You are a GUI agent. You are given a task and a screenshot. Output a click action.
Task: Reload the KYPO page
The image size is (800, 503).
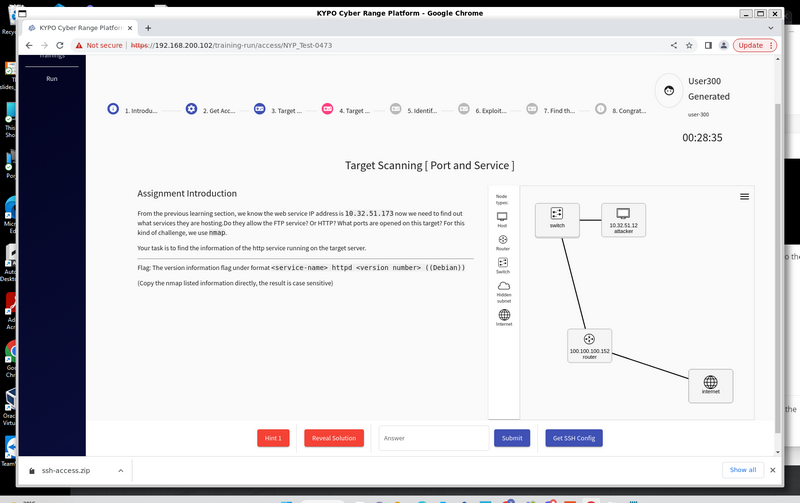click(60, 45)
